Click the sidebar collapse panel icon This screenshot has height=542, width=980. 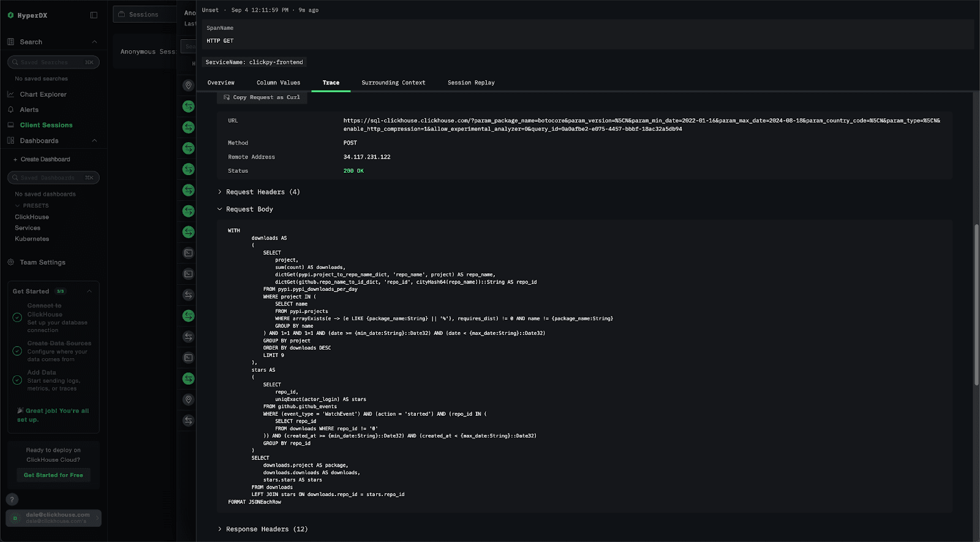[94, 15]
